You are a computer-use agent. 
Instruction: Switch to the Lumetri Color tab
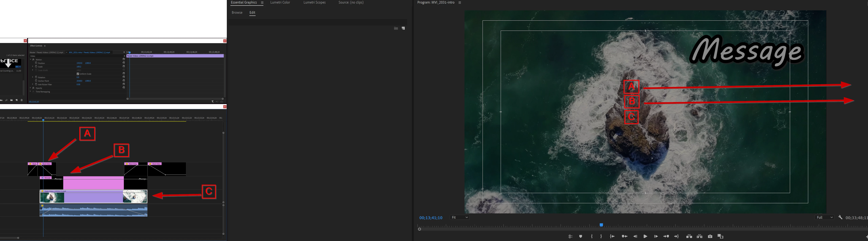click(280, 2)
